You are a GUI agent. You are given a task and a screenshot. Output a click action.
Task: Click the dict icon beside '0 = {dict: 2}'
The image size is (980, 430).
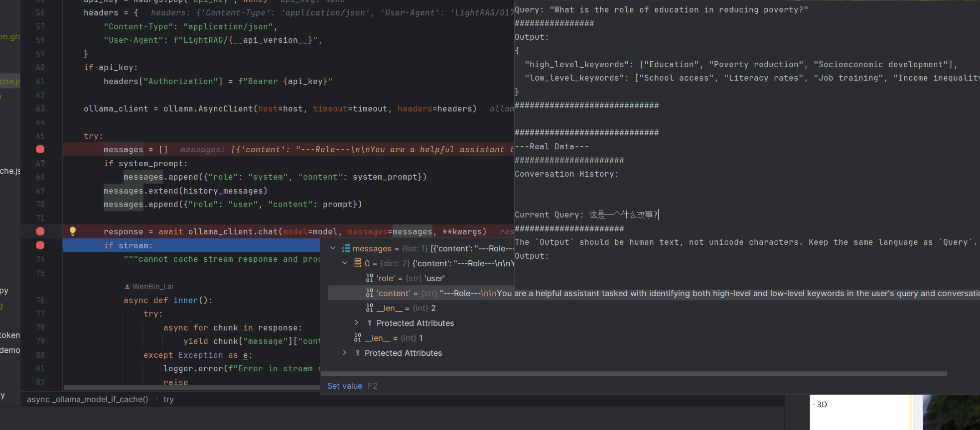point(358,263)
